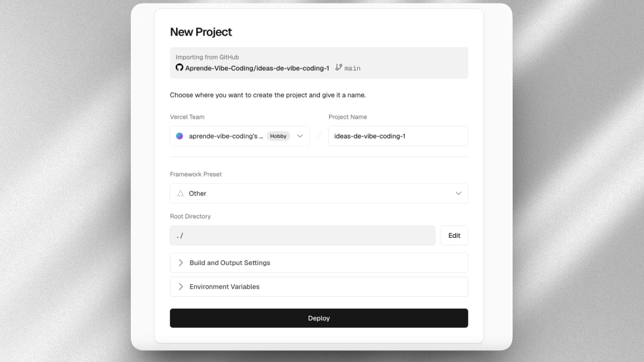The width and height of the screenshot is (644, 362).
Task: Click the chevron arrow in Vercel Team selector
Action: [x=300, y=136]
